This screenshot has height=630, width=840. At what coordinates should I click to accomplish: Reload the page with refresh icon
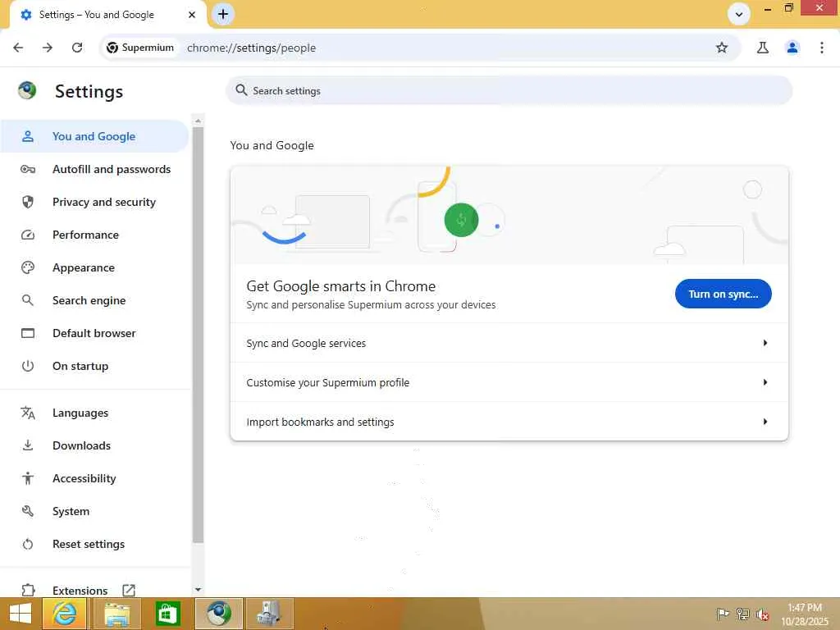pos(77,48)
